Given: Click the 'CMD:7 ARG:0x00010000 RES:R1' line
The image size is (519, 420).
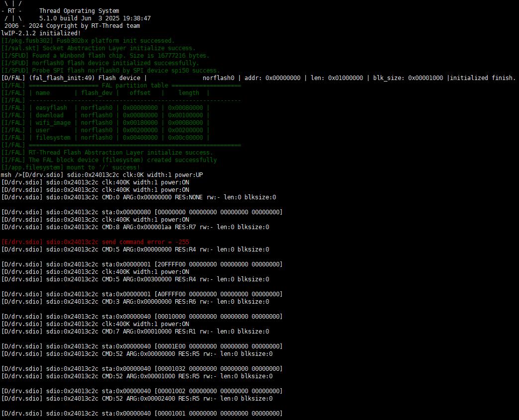Looking at the screenshot, I should [135, 332].
